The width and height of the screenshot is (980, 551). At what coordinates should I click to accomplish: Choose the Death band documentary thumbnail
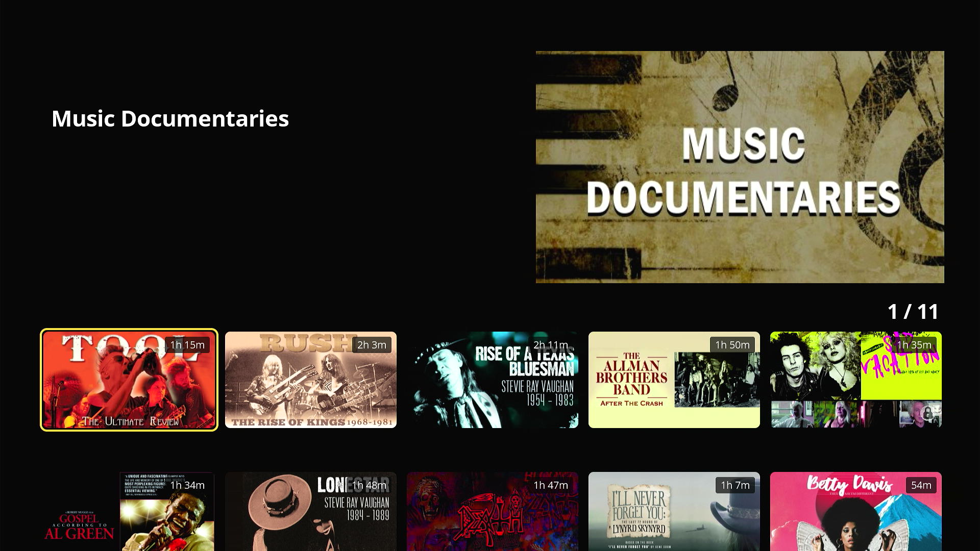493,511
